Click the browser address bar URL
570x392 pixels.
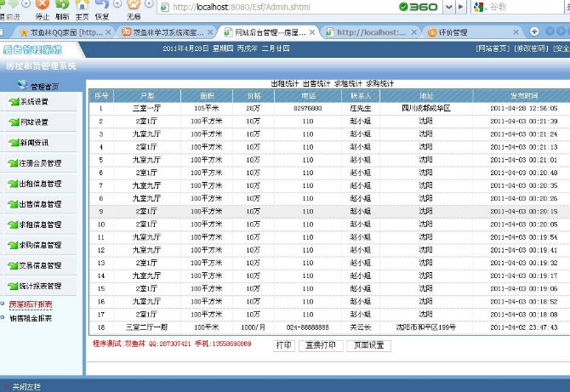point(242,7)
